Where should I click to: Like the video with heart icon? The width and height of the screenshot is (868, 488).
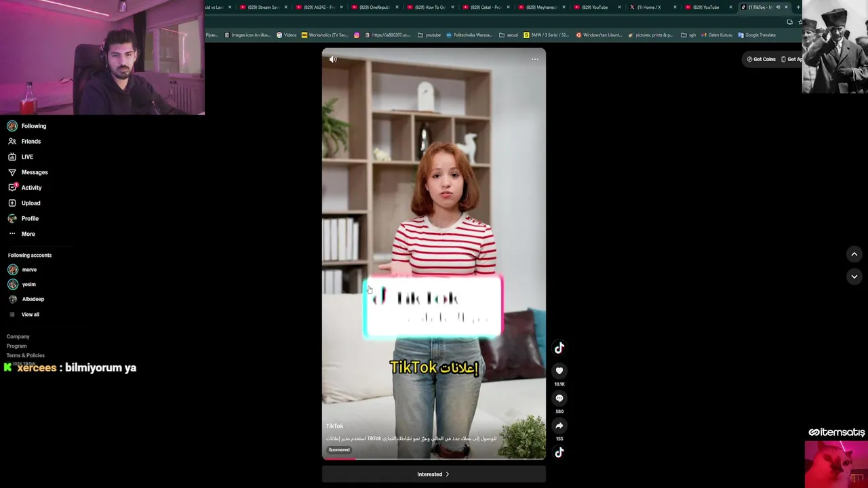coord(559,371)
